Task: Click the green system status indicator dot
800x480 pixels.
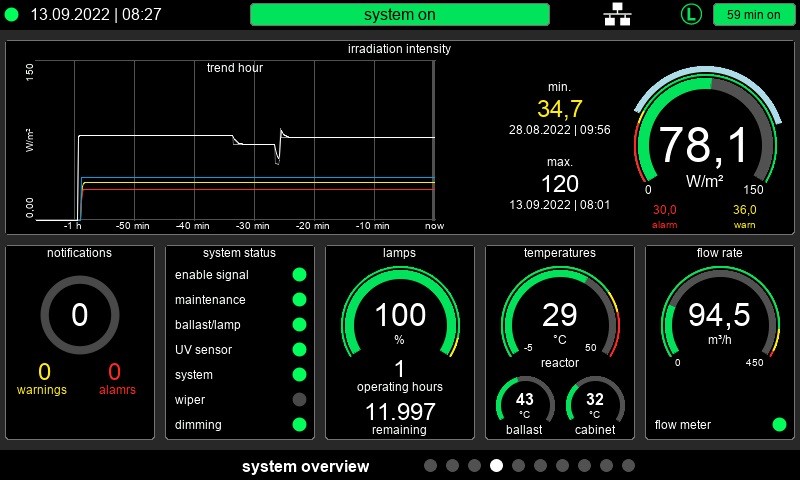Action: point(299,374)
